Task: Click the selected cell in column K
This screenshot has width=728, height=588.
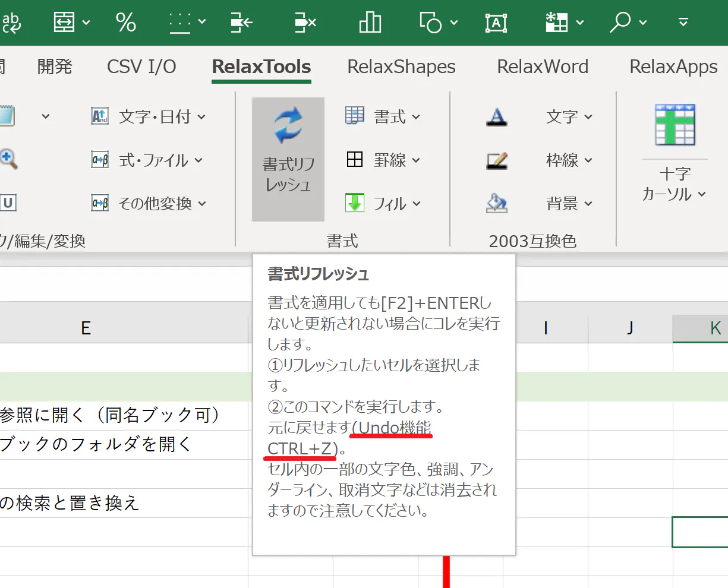Action: click(x=700, y=532)
